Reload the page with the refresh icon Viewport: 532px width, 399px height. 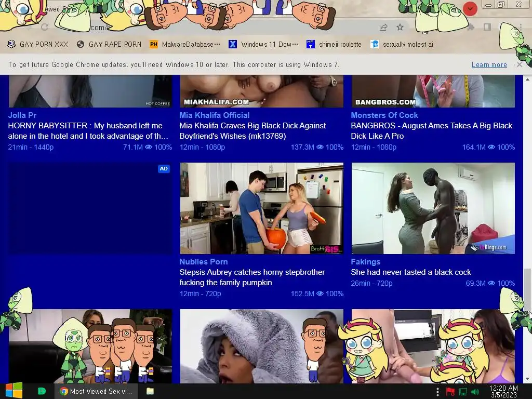click(45, 27)
